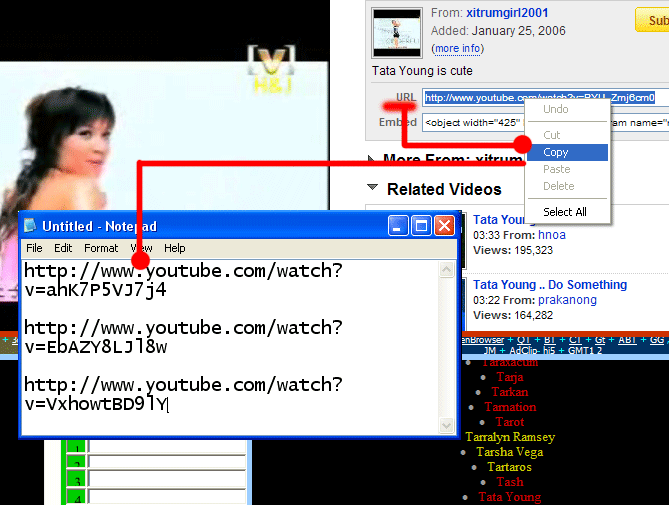
Task: Click the Notepad title bar icon
Action: 30,226
